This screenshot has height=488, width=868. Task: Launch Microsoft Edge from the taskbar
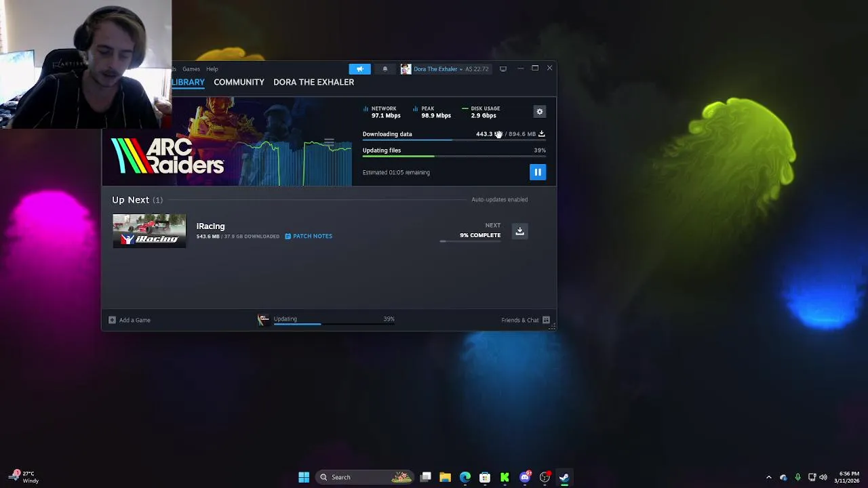pyautogui.click(x=465, y=477)
